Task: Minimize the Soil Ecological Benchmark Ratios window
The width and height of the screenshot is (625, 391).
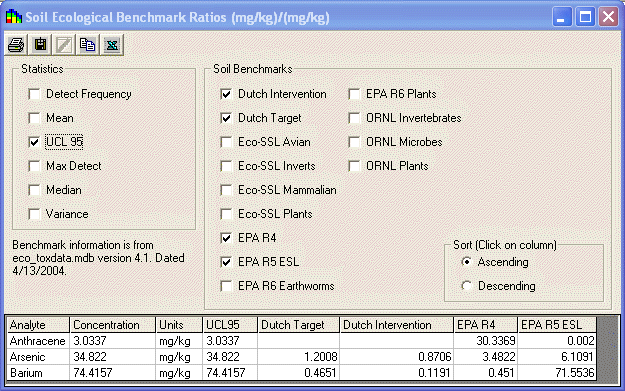Action: (562, 17)
